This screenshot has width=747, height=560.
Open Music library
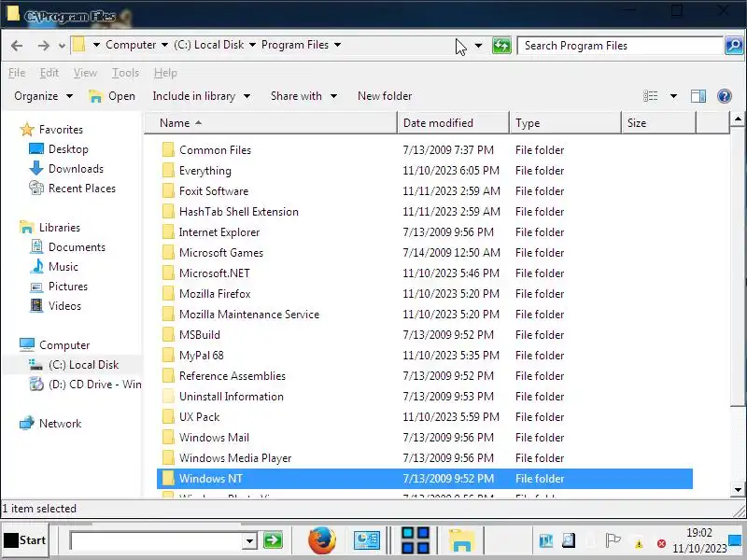(x=54, y=267)
